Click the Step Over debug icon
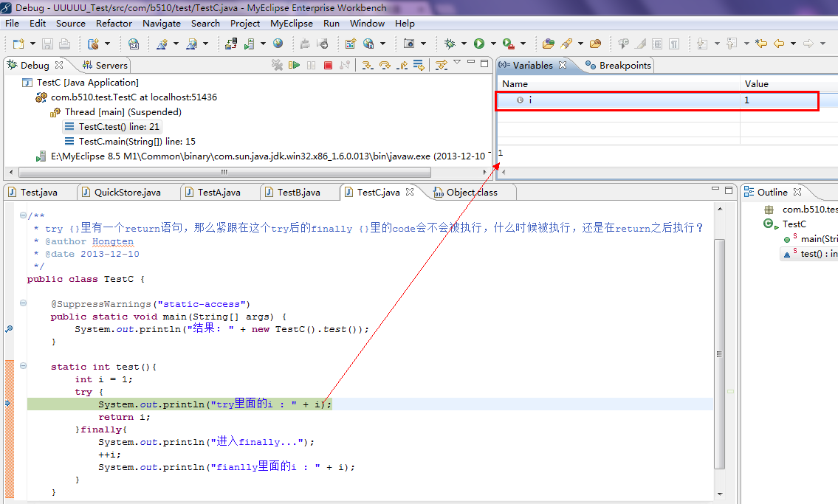Viewport: 838px width, 504px height. coord(383,65)
